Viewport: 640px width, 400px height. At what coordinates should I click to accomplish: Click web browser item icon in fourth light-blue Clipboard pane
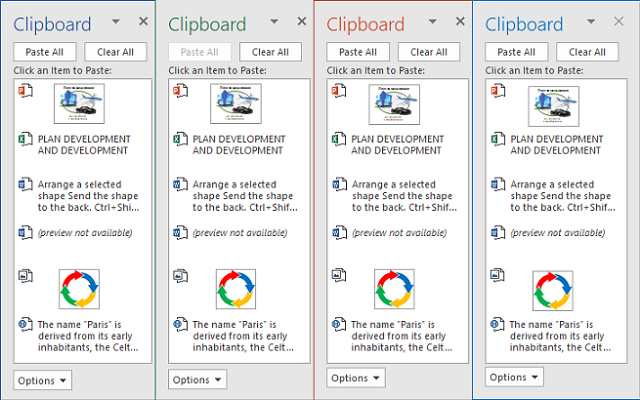click(x=498, y=324)
